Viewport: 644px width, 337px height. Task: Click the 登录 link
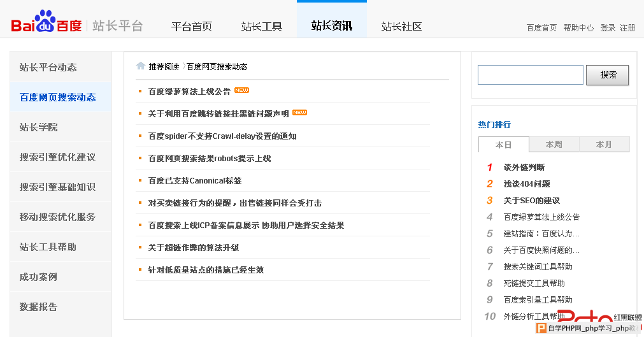[608, 28]
